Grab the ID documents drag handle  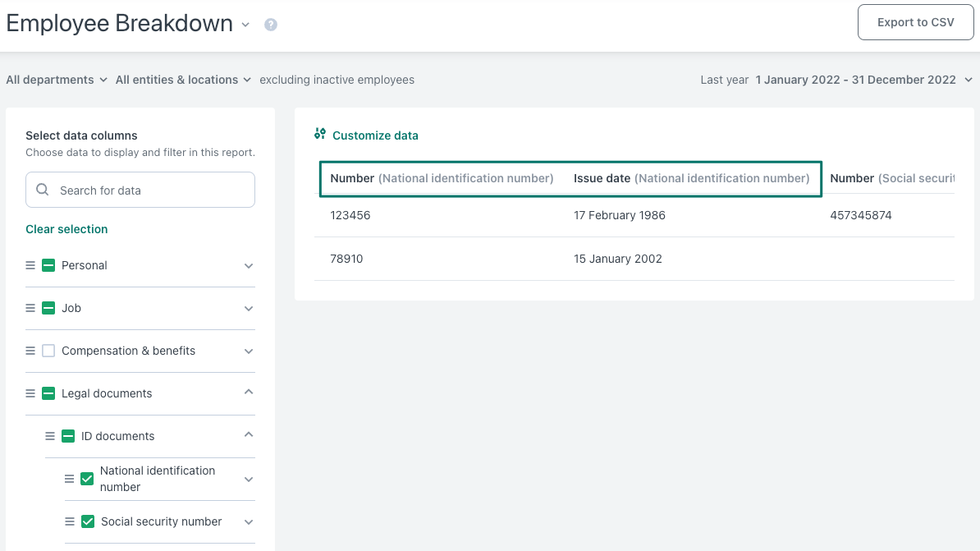pos(50,436)
